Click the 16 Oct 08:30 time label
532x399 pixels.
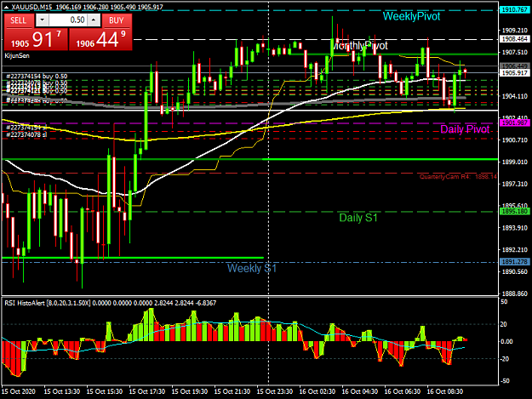tap(445, 391)
